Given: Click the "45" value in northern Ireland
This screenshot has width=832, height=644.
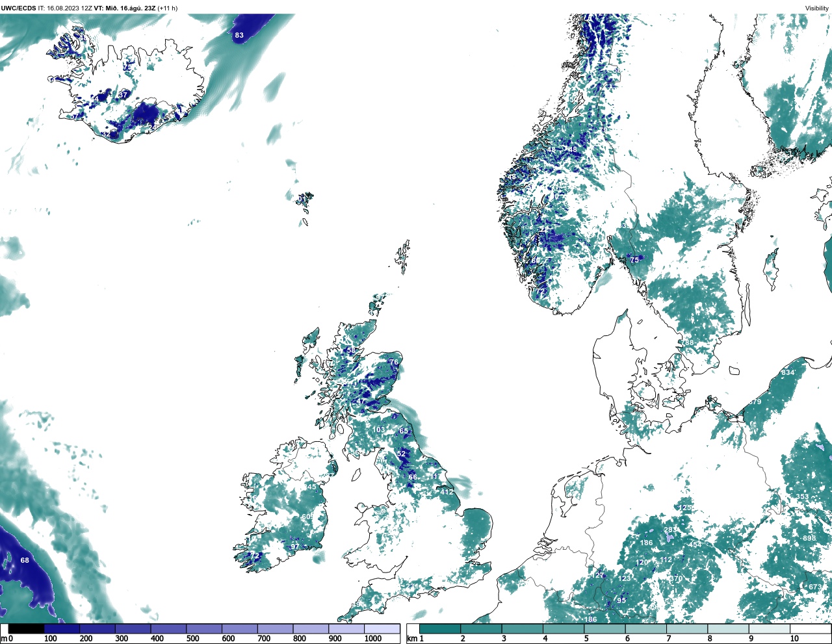Looking at the screenshot, I should 311,487.
